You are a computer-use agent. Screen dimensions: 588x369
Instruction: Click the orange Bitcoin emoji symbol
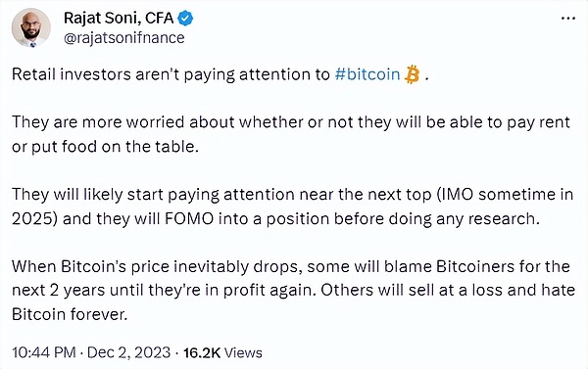click(413, 74)
